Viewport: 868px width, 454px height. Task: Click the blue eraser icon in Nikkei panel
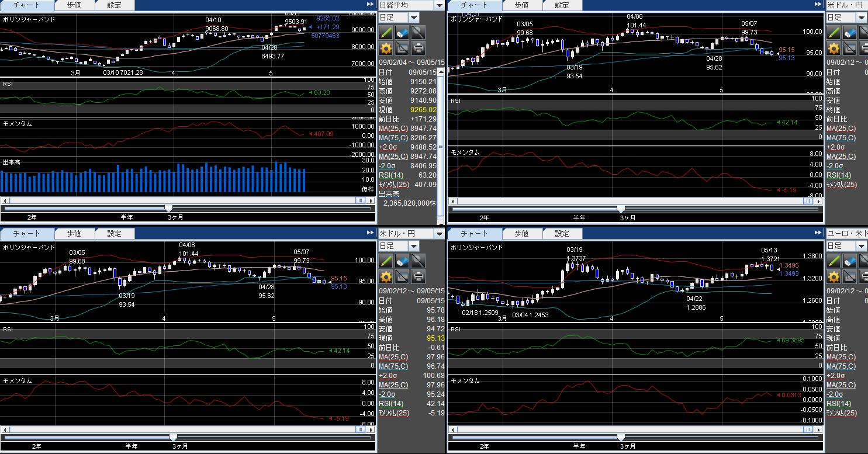click(402, 33)
